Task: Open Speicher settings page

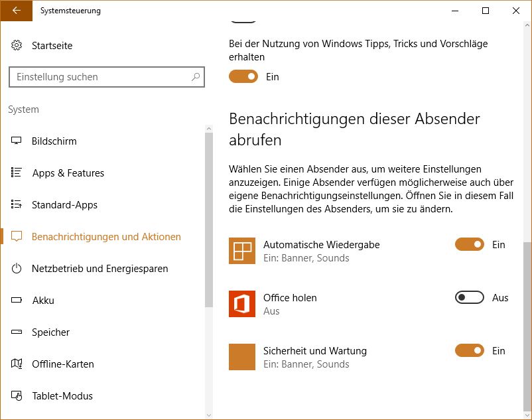Action: click(x=50, y=332)
